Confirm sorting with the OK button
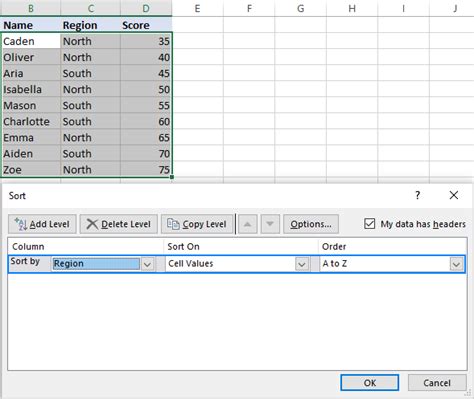The image size is (474, 399). click(x=370, y=383)
